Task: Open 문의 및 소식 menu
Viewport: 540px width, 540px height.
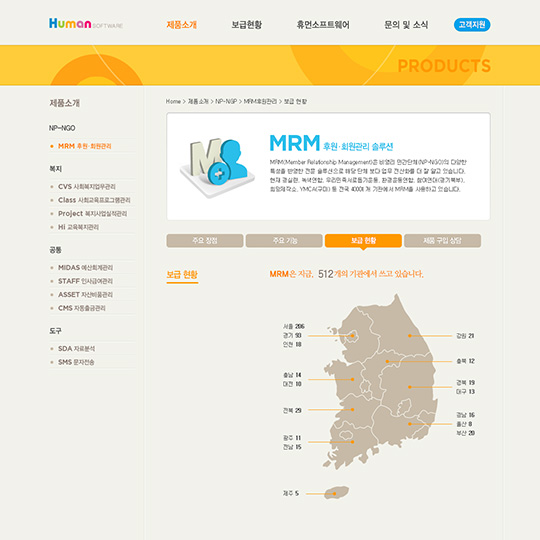Action: (x=406, y=25)
